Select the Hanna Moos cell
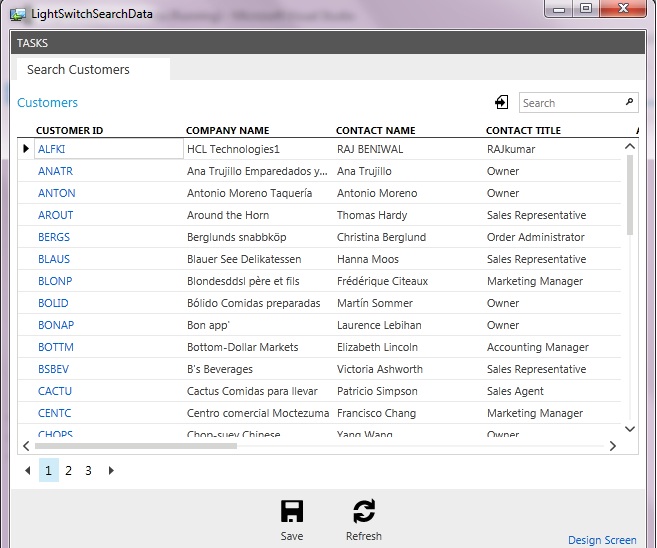 coord(368,259)
